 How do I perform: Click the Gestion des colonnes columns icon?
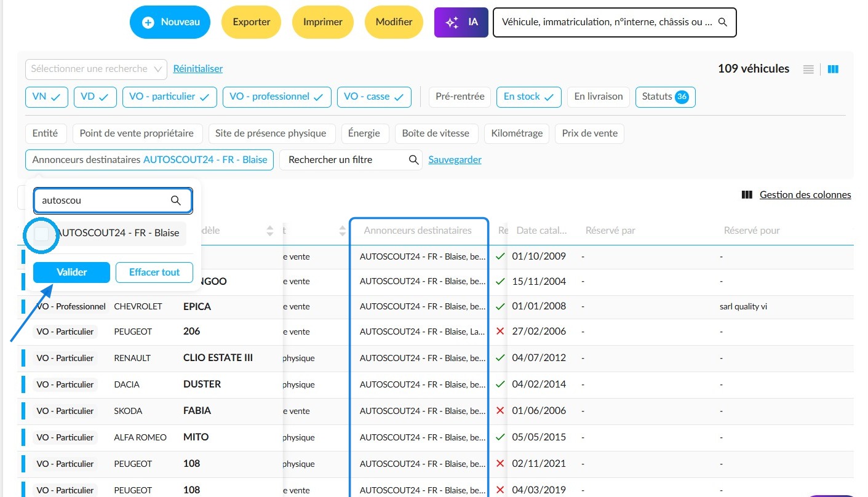point(747,195)
